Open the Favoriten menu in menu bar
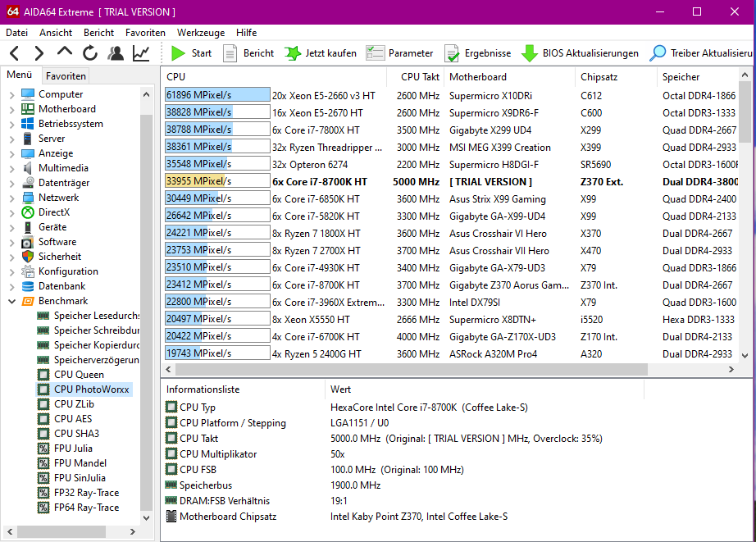Viewport: 756px width, 542px height. [x=145, y=33]
